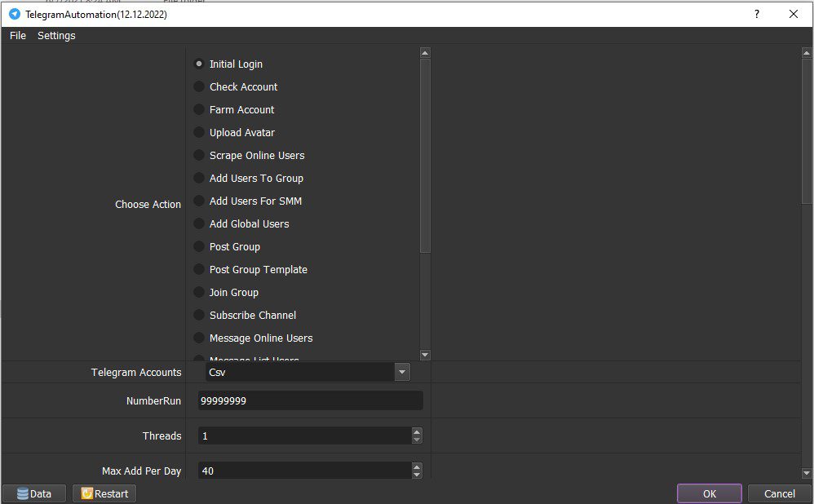This screenshot has height=504, width=814.
Task: Select Post Group Template option
Action: [250, 269]
